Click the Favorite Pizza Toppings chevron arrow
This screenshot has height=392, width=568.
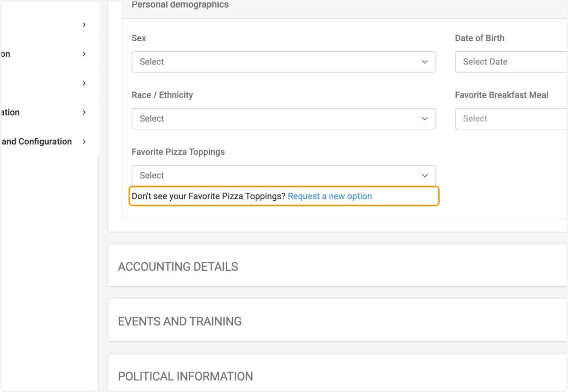click(x=425, y=176)
